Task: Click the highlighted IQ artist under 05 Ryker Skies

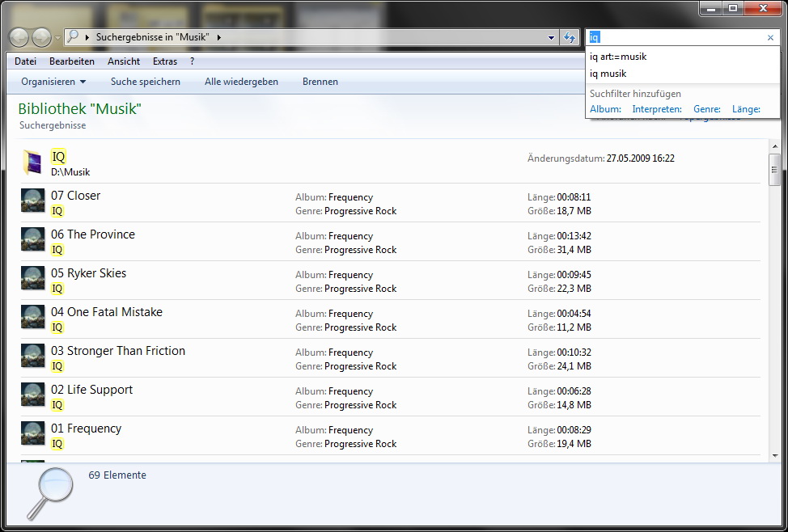Action: 57,289
